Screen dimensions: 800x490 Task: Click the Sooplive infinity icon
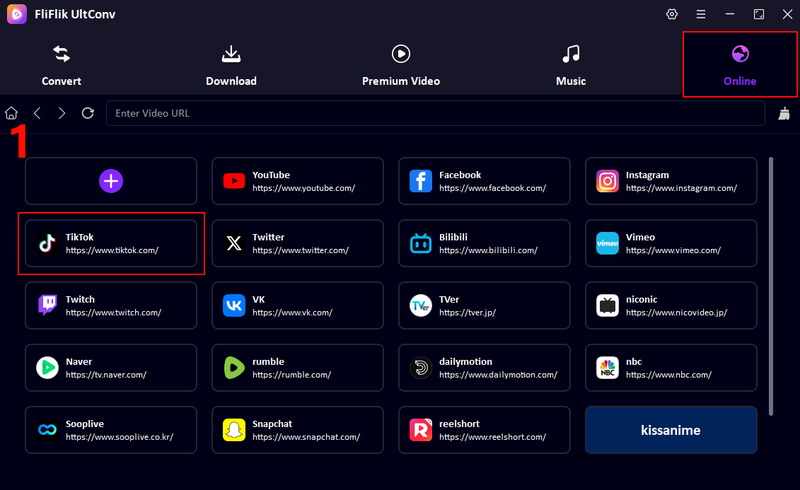coord(47,430)
